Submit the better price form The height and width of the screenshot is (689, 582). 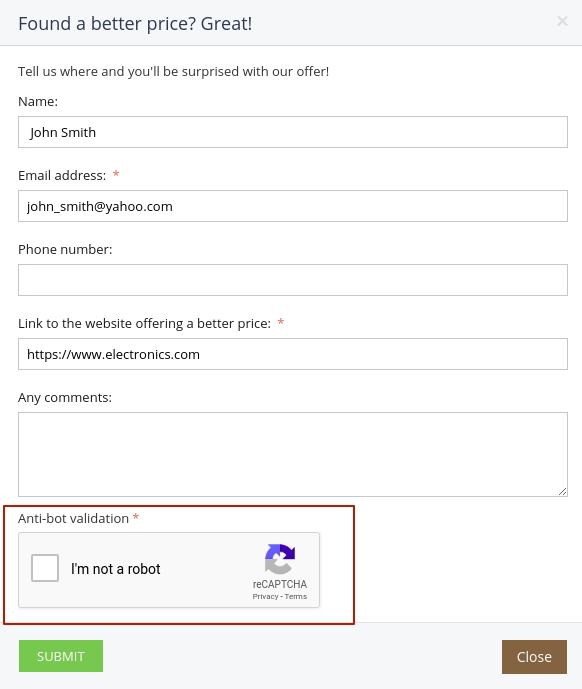point(61,656)
